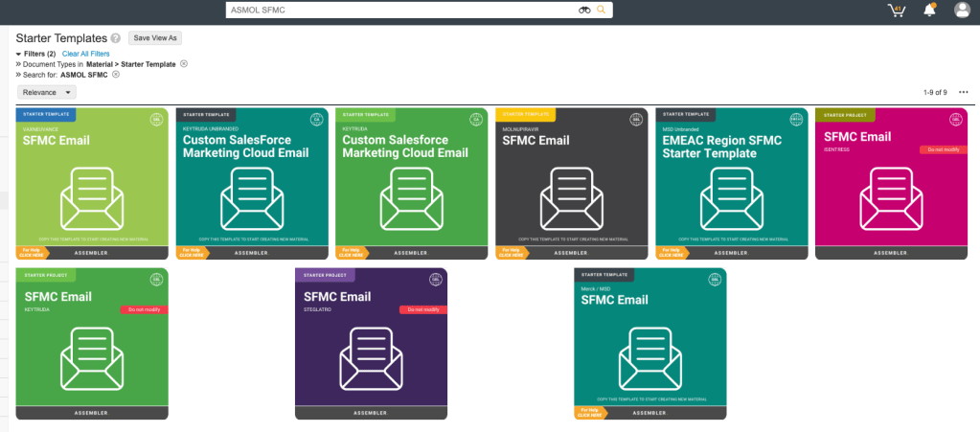Click the Starter Templates page heading
Image resolution: width=980 pixels, height=432 pixels.
61,38
